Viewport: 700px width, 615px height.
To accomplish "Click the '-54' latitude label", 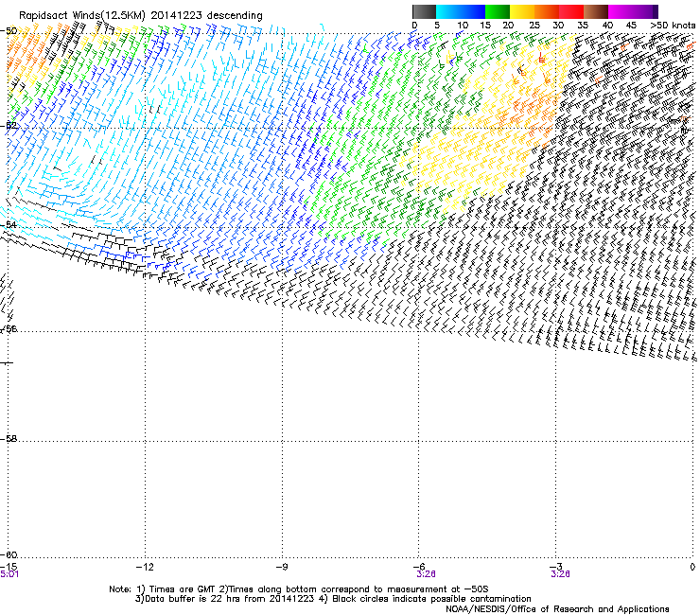I will [x=9, y=224].
